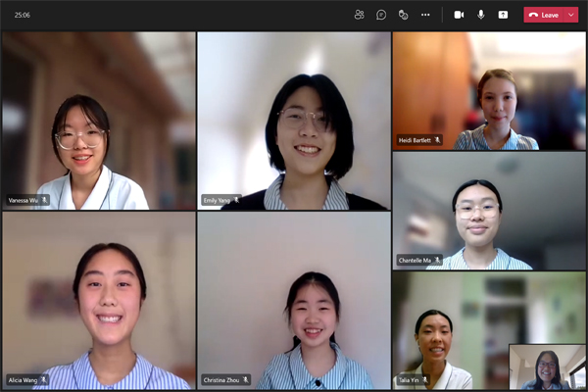Viewport: 588px width, 392px height.
Task: Click the red Leave button
Action: tap(544, 15)
